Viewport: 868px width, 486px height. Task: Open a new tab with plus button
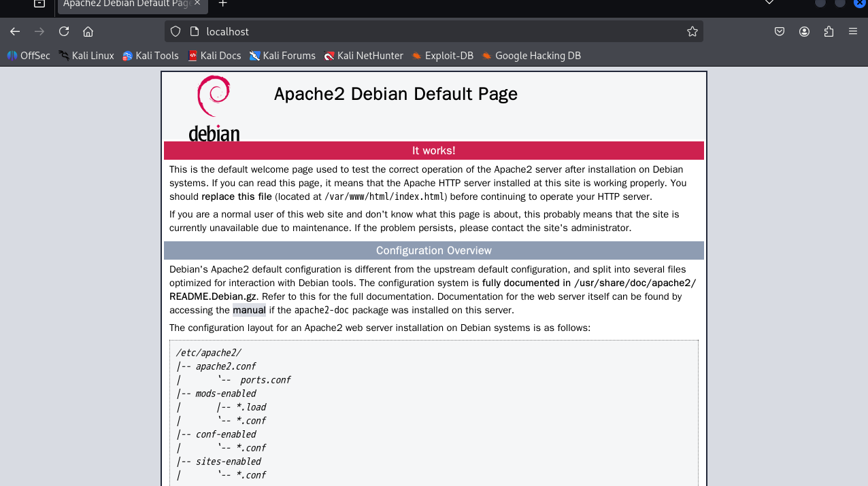(x=222, y=3)
